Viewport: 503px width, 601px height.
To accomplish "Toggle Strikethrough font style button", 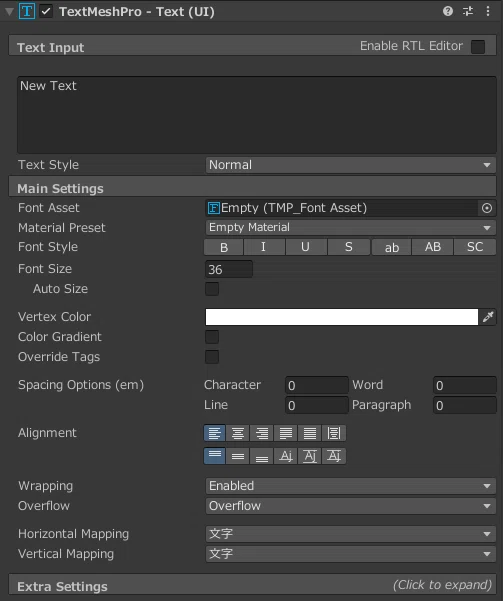I will tap(348, 247).
